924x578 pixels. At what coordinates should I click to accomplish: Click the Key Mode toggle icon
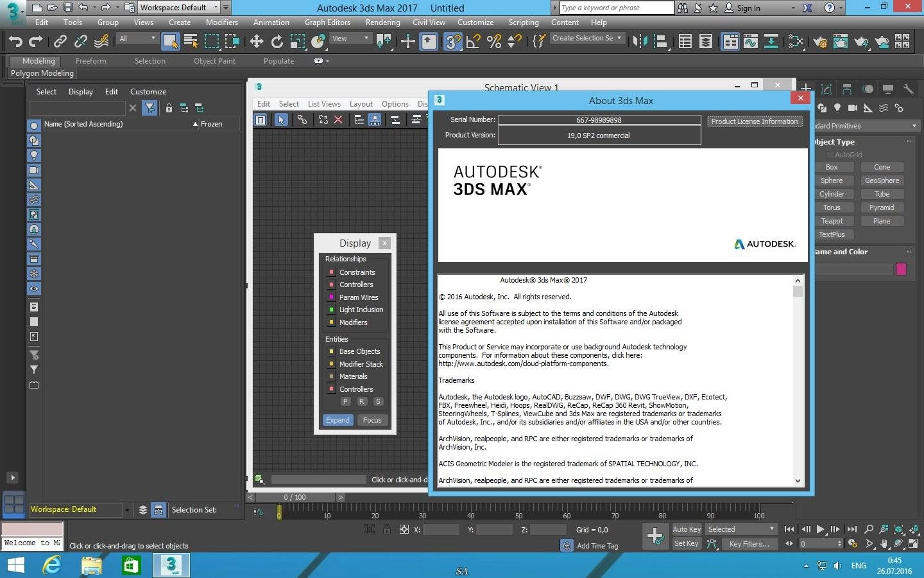point(789,543)
